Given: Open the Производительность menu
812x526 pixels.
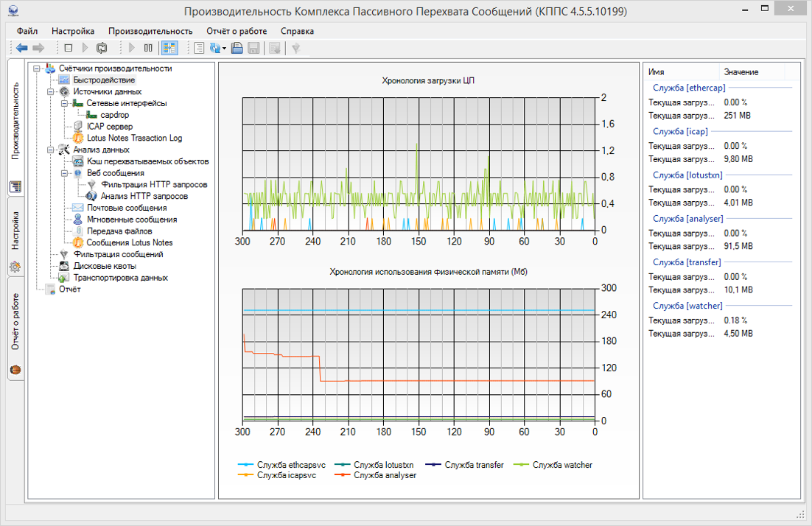Looking at the screenshot, I should 150,31.
